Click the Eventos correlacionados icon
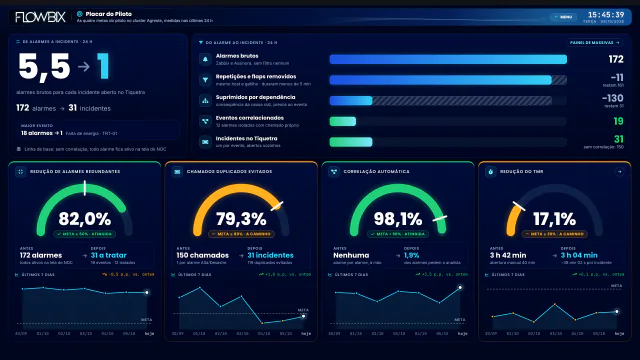This screenshot has width=640, height=360. click(205, 121)
